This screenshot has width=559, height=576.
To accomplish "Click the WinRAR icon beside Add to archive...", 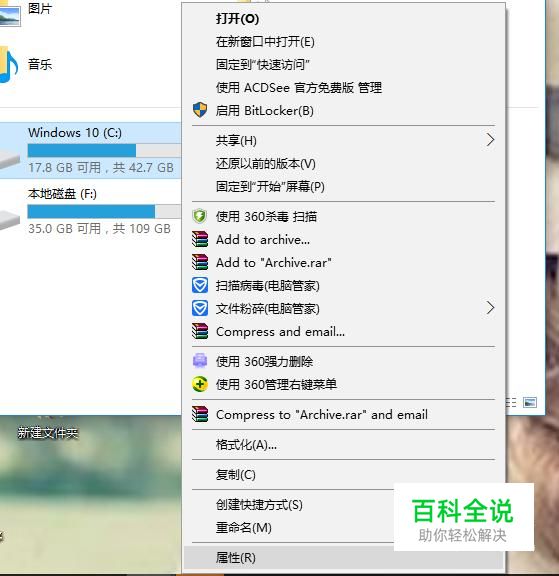I will pos(200,239).
